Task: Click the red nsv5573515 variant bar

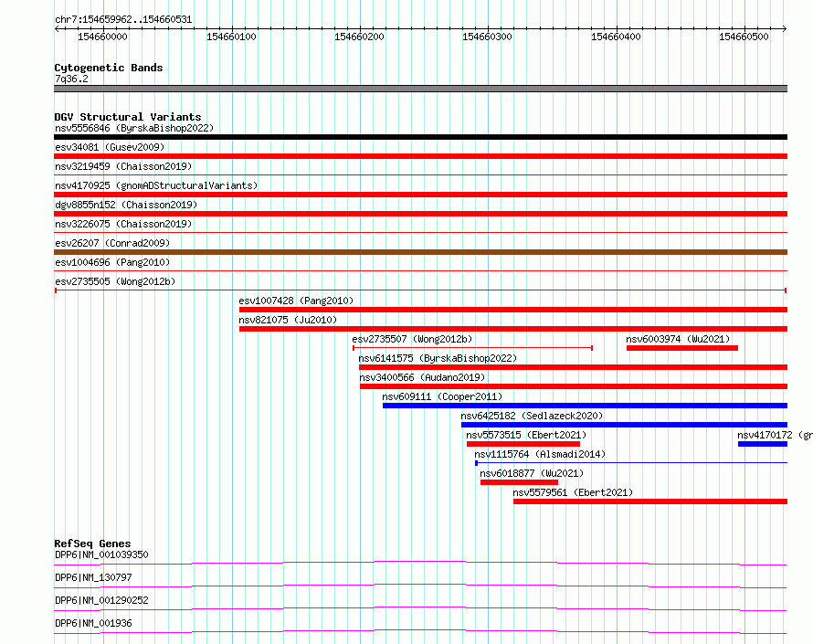Action: point(523,444)
